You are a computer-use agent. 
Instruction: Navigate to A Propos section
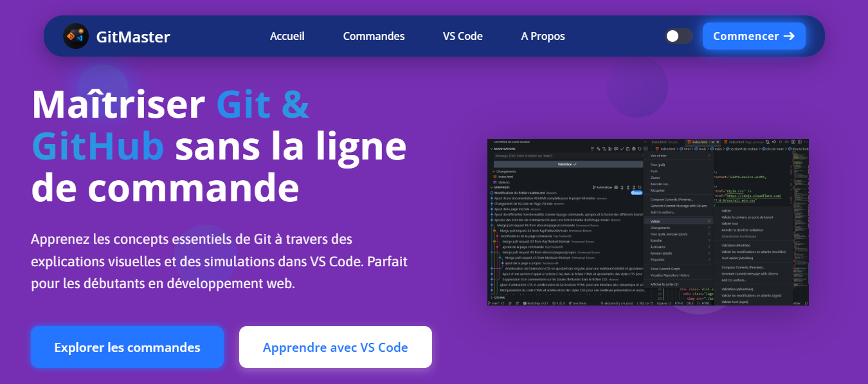tap(543, 36)
